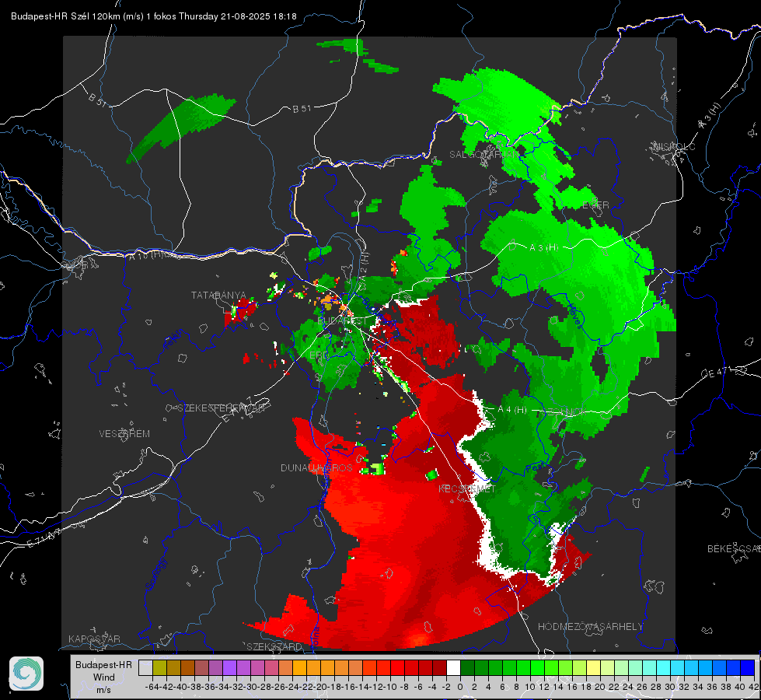This screenshot has height=700, width=761.
Task: Choose the dark red swatch between -4 and -2
Action: [x=439, y=667]
